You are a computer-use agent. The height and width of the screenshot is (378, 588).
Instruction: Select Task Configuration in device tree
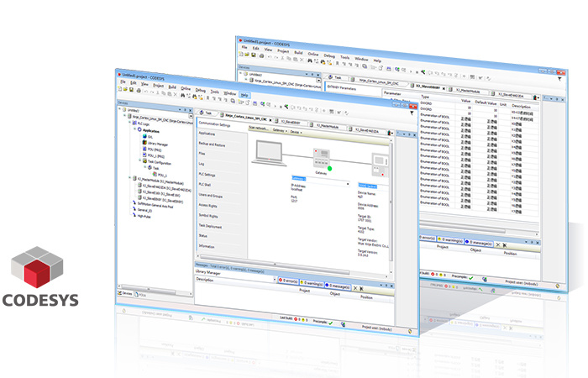point(160,163)
